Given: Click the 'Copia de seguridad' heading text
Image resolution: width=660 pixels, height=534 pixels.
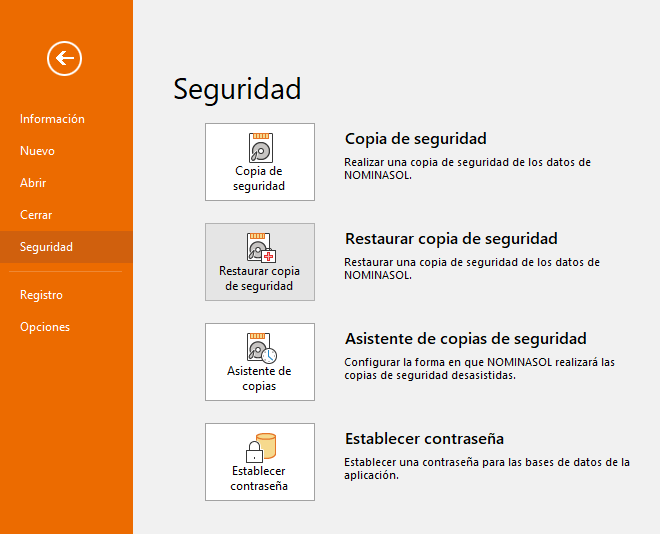Looking at the screenshot, I should (x=415, y=139).
